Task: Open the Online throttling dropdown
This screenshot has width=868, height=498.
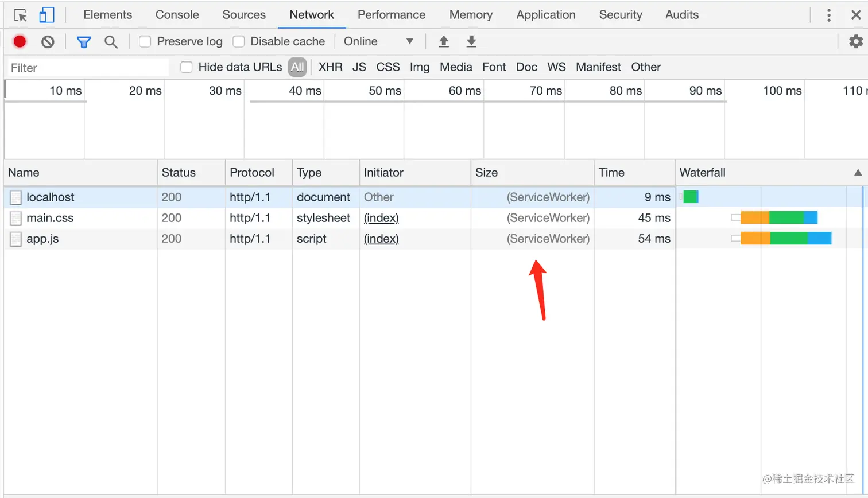Action: pos(379,41)
